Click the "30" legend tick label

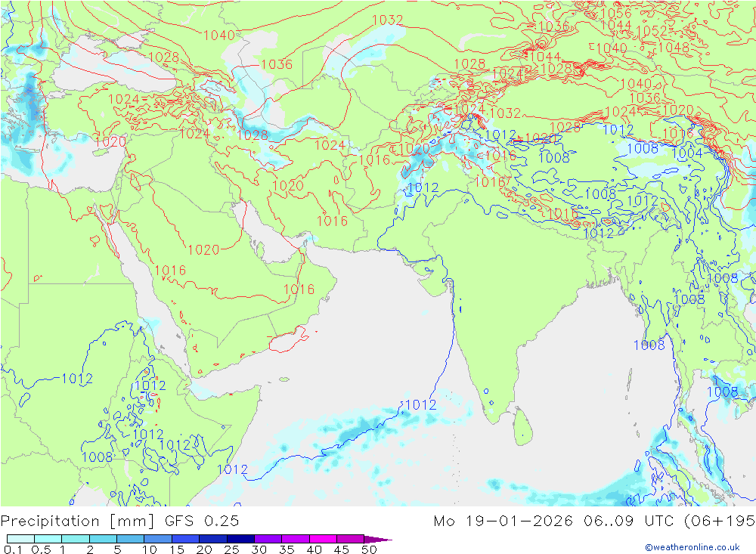(259, 549)
